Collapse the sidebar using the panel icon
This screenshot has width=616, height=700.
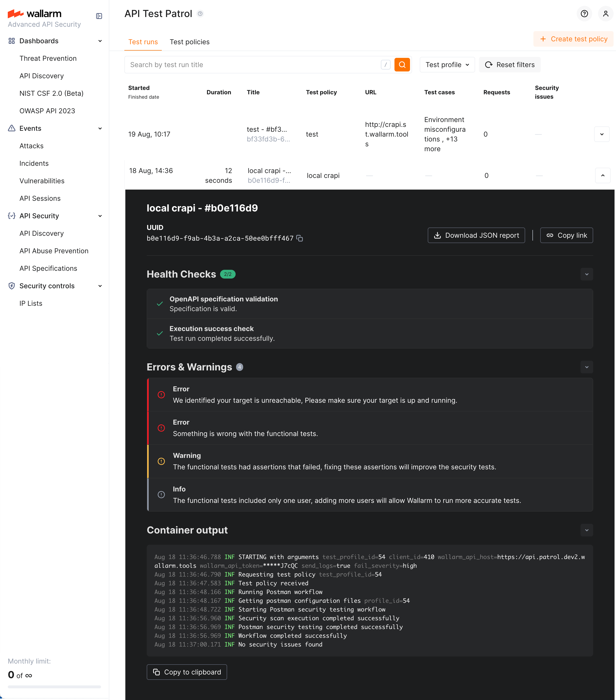(99, 16)
